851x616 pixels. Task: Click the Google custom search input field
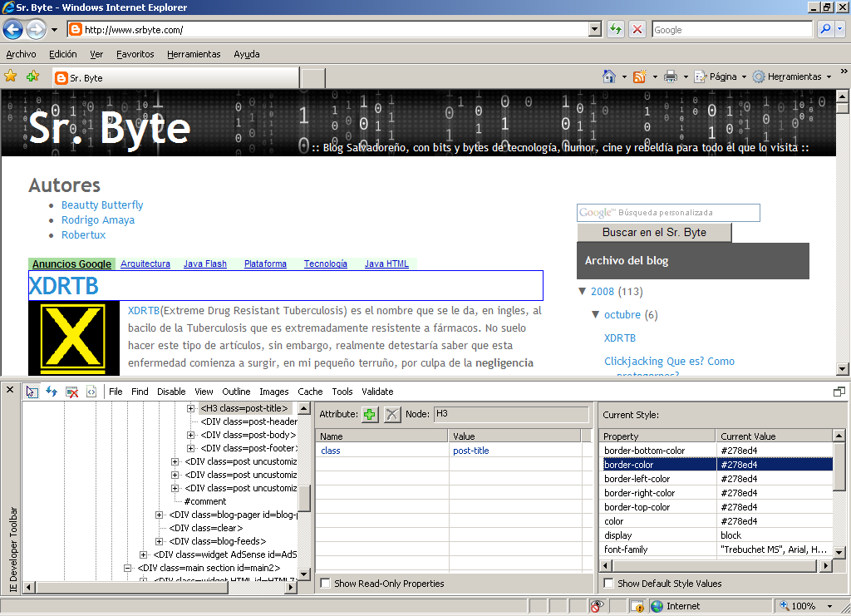(668, 213)
